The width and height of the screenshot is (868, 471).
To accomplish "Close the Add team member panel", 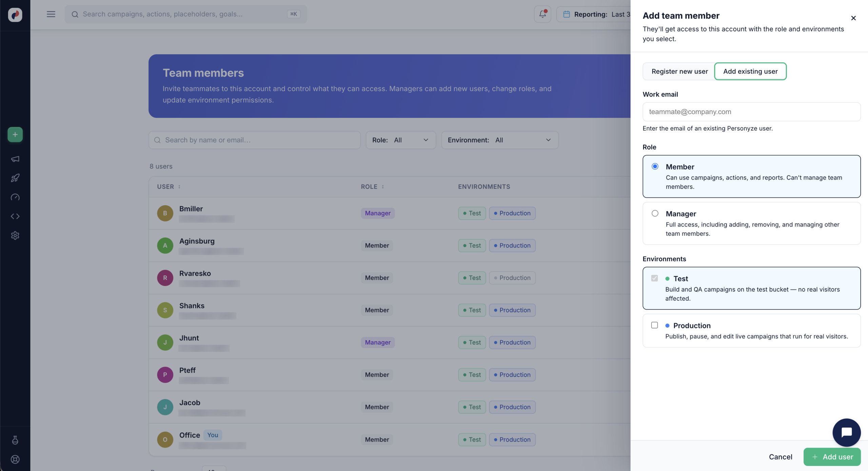I will tap(853, 18).
